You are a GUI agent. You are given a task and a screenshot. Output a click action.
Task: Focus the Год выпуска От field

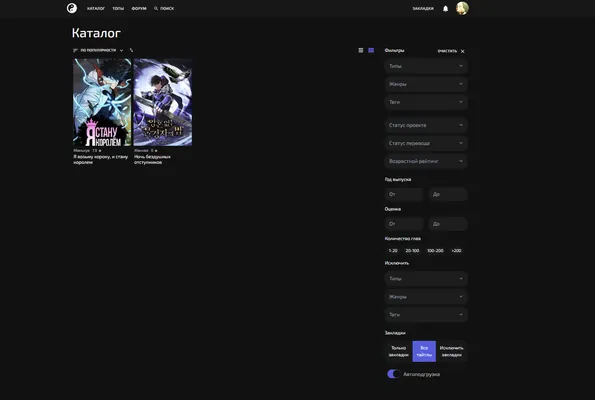404,194
